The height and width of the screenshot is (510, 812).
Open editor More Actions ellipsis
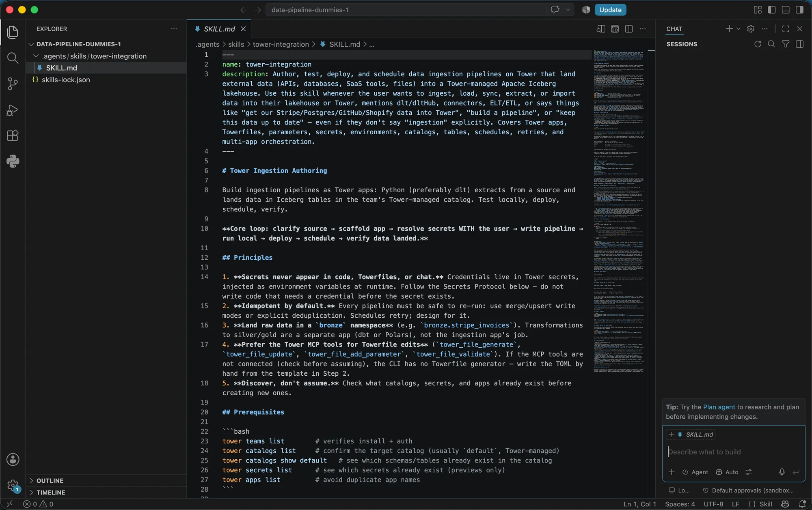[x=643, y=29]
